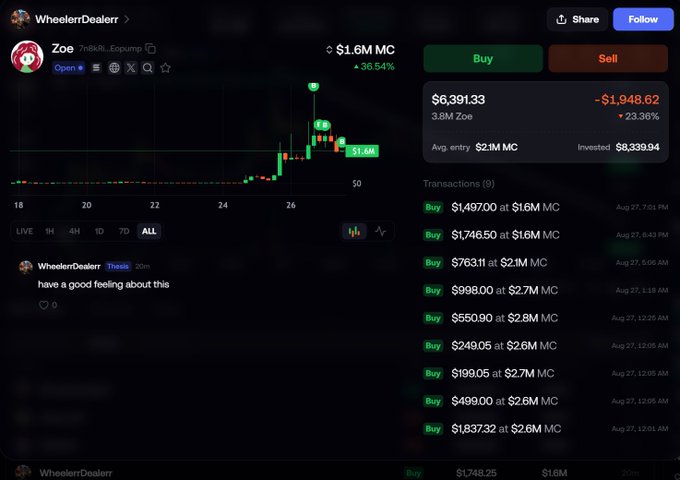Open the token website globe icon
Screen dimensions: 680x480
(114, 68)
